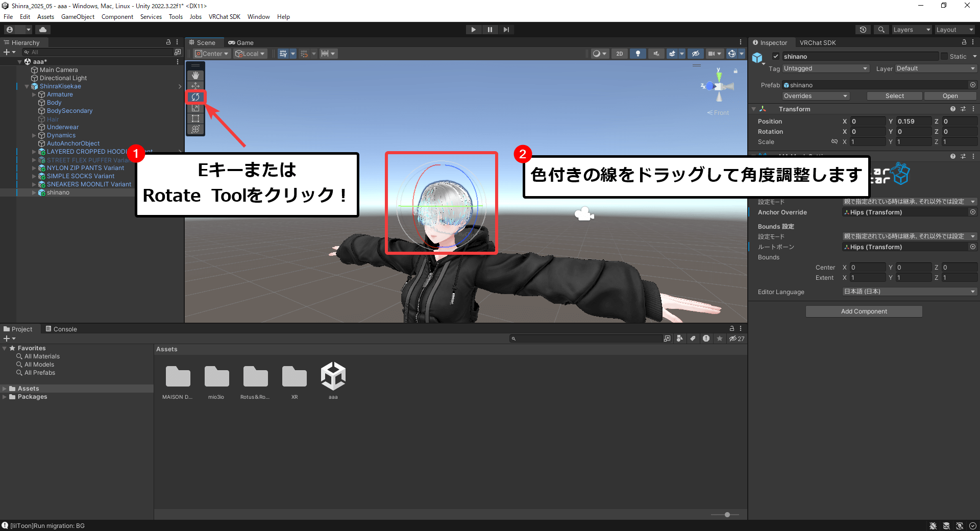Screen dimensions: 980x531
Task: Open the VRChat SDK menu
Action: [224, 17]
